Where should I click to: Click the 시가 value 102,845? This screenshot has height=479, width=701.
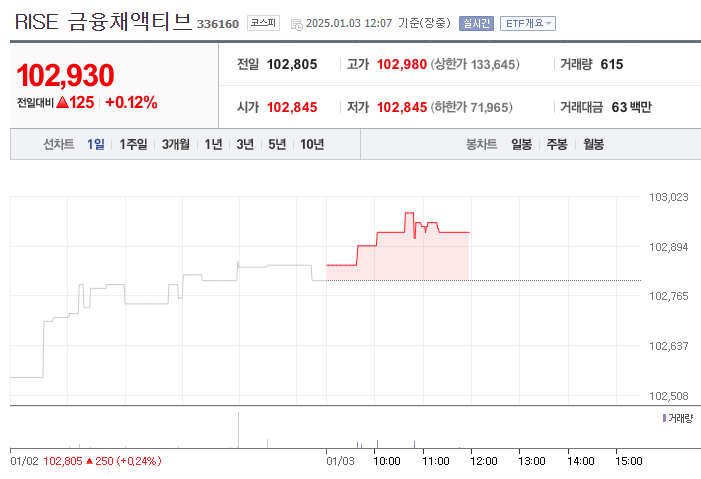pos(292,107)
